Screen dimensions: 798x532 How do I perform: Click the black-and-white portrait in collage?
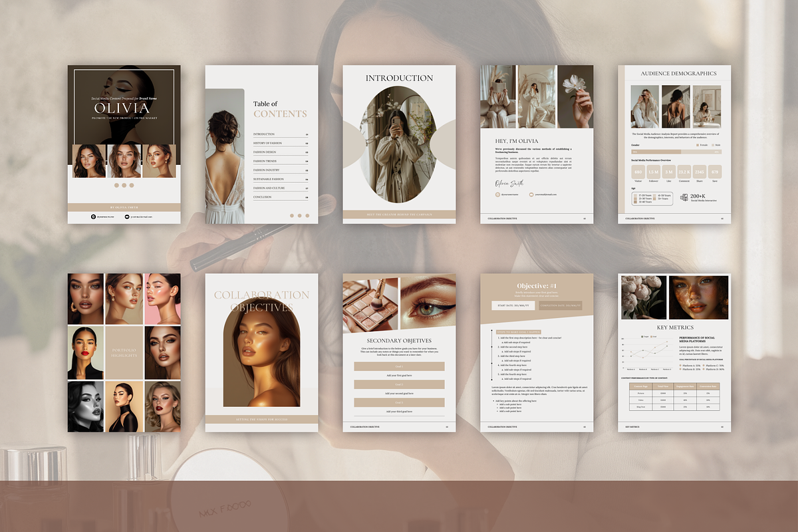(x=85, y=406)
